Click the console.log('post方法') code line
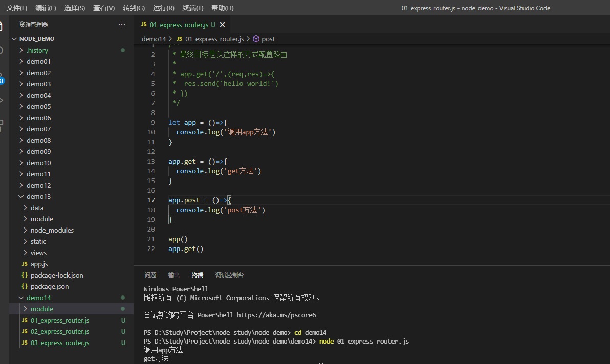The height and width of the screenshot is (364, 610). 221,210
